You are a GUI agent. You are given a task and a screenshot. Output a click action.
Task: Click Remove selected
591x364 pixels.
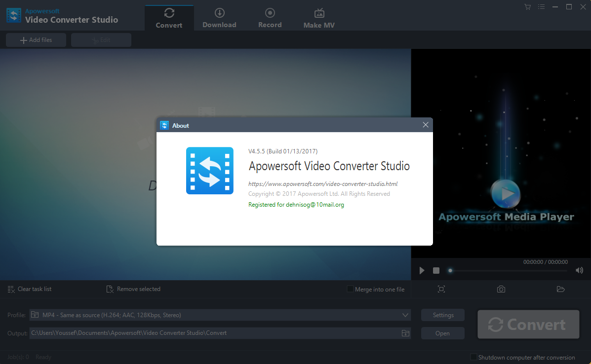pyautogui.click(x=133, y=289)
